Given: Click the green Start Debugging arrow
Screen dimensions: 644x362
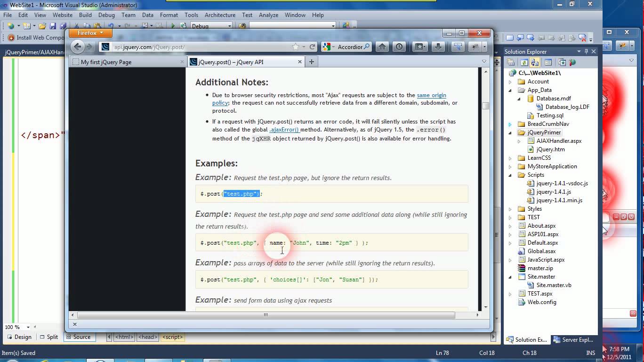Looking at the screenshot, I should [173, 26].
